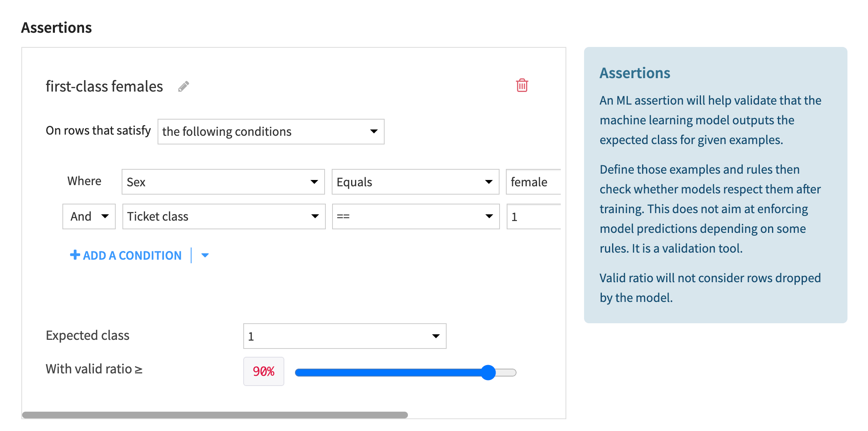Open the chevron menu next to ADD A CONDITION
This screenshot has width=868, height=431.
click(205, 256)
